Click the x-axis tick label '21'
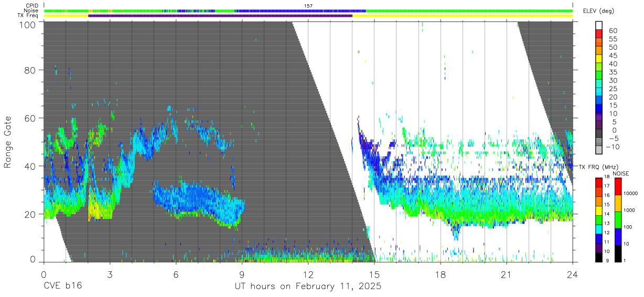This screenshot has height=297, width=644. [506, 274]
